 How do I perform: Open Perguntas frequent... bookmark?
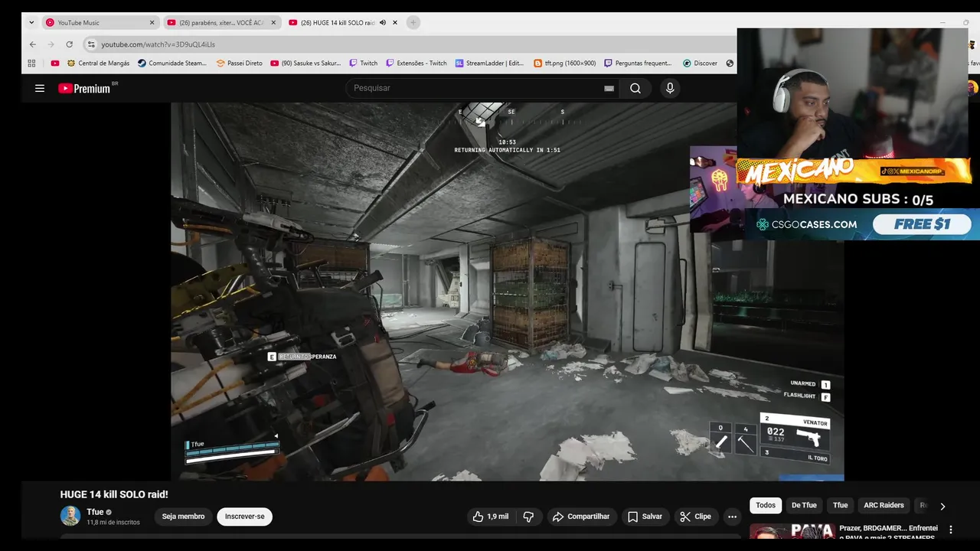click(638, 64)
